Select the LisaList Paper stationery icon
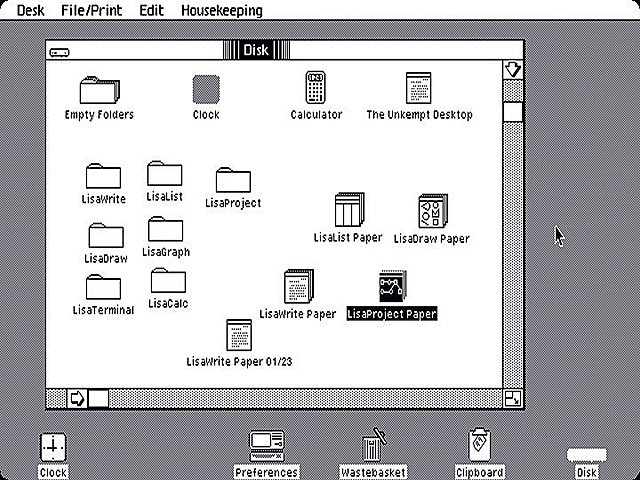 (349, 210)
